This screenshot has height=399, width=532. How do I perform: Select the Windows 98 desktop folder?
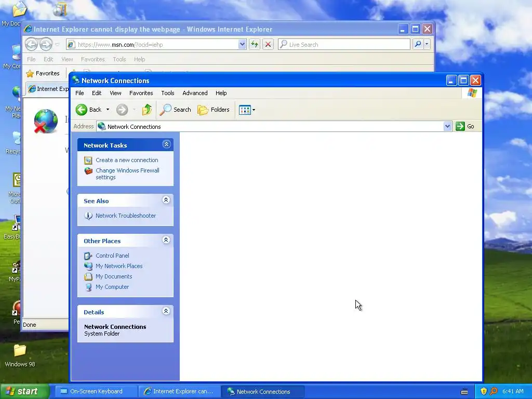(x=20, y=355)
